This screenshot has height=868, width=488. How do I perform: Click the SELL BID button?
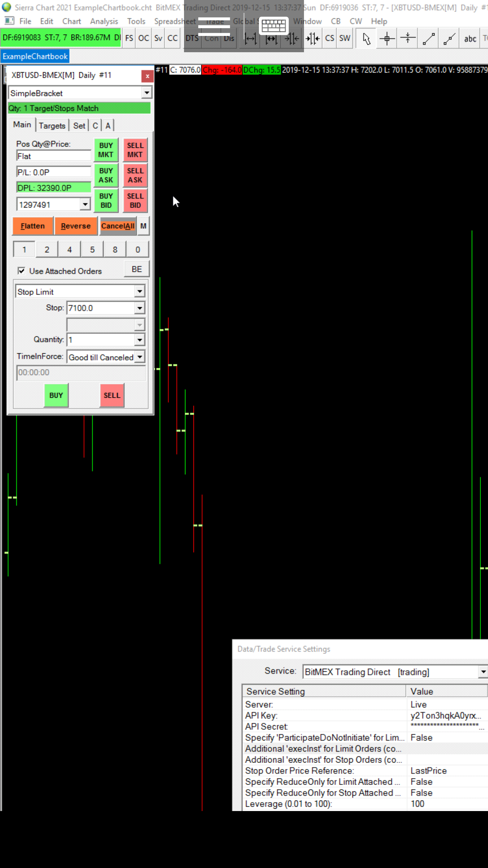coord(135,201)
